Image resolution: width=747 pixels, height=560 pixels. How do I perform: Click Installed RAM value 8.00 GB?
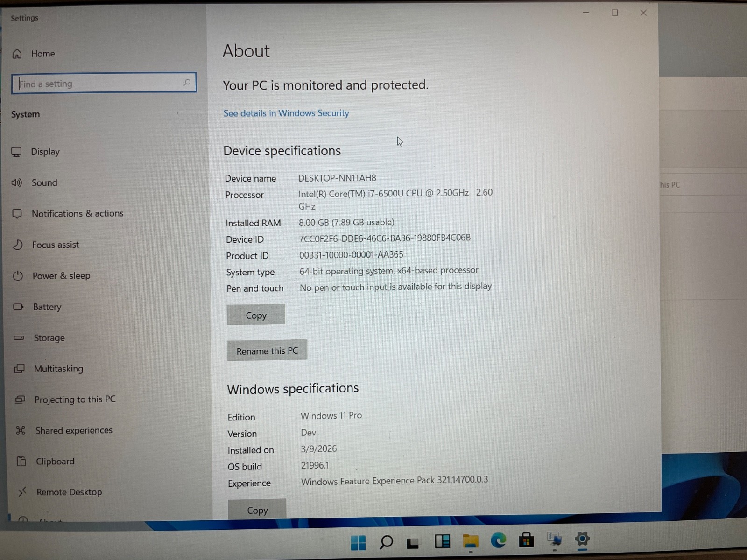pyautogui.click(x=346, y=223)
